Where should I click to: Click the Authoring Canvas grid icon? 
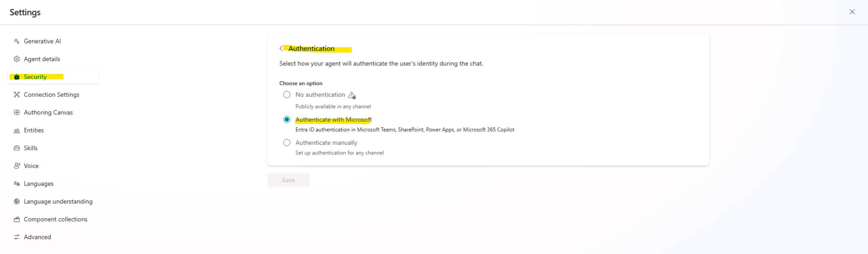click(x=17, y=113)
